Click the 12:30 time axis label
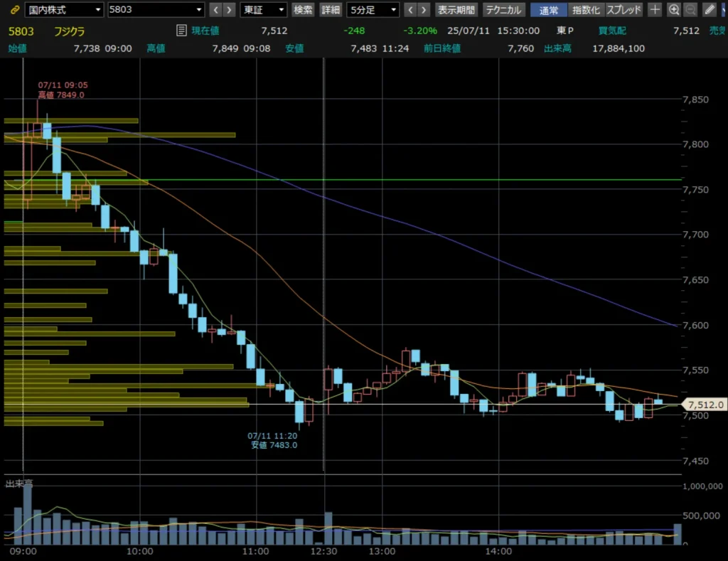Viewport: 728px width, 561px height. click(x=323, y=551)
